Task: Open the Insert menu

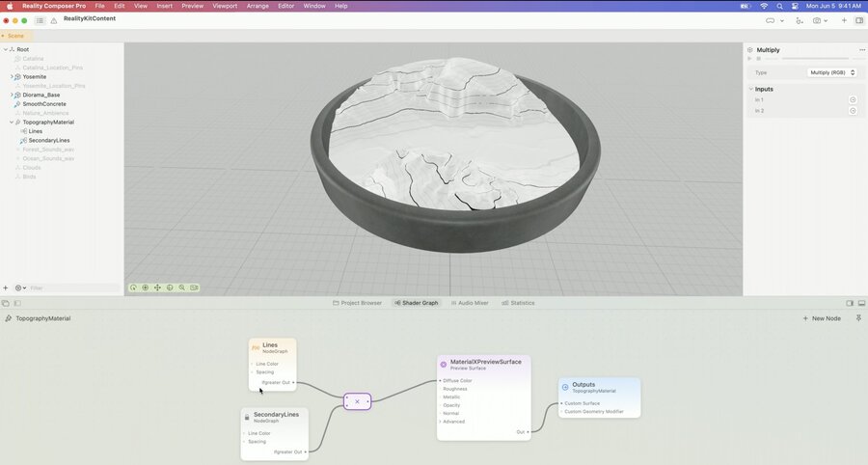Action: point(164,6)
